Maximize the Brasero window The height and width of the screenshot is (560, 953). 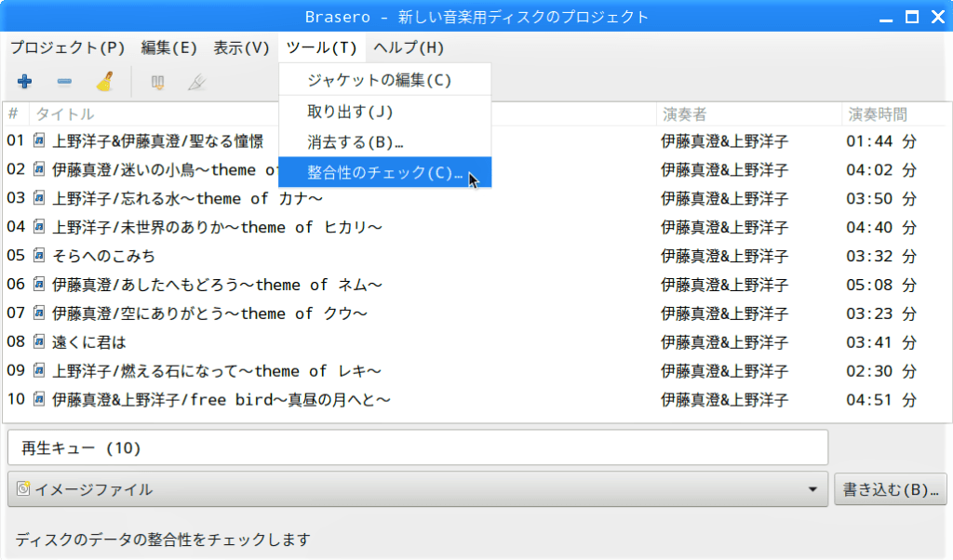(x=912, y=17)
